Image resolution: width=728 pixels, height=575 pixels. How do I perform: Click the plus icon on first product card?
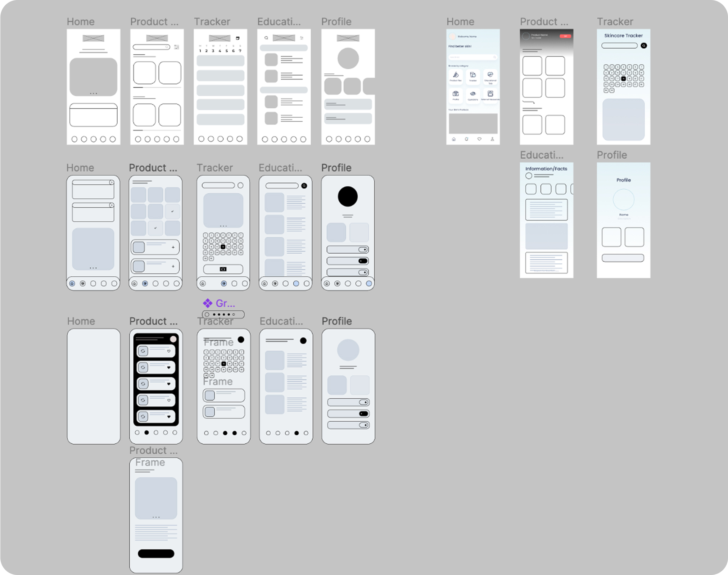[x=173, y=247]
